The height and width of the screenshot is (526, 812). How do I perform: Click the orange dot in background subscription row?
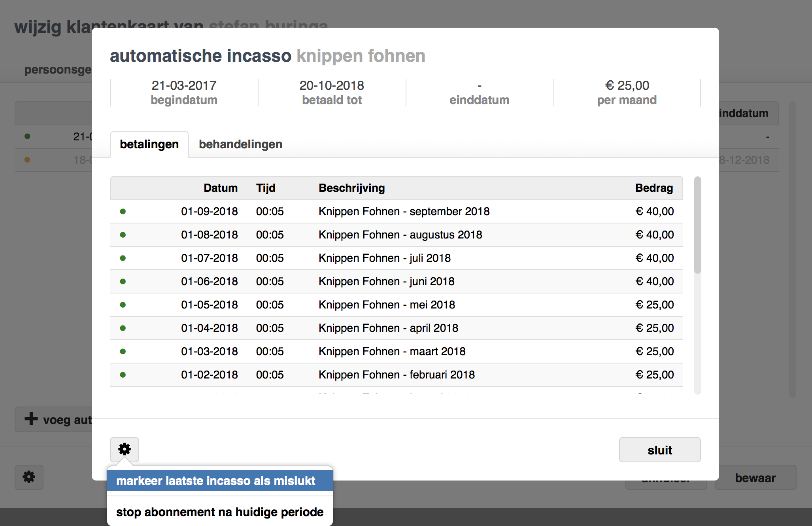[27, 160]
